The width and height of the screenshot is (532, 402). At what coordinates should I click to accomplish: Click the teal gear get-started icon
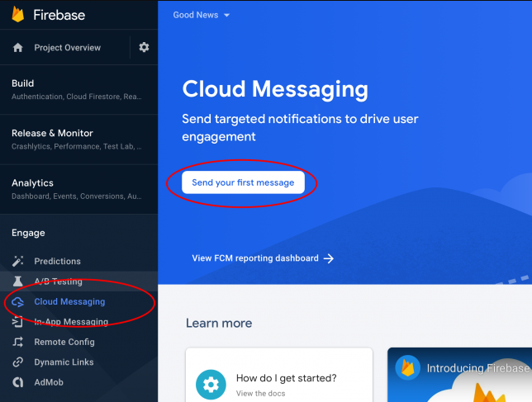pyautogui.click(x=211, y=385)
